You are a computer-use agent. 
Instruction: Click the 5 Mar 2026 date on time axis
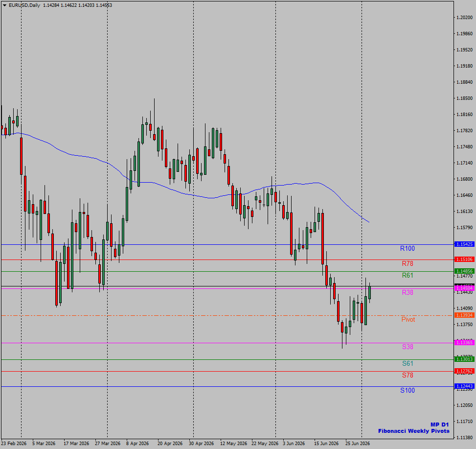tap(44, 444)
